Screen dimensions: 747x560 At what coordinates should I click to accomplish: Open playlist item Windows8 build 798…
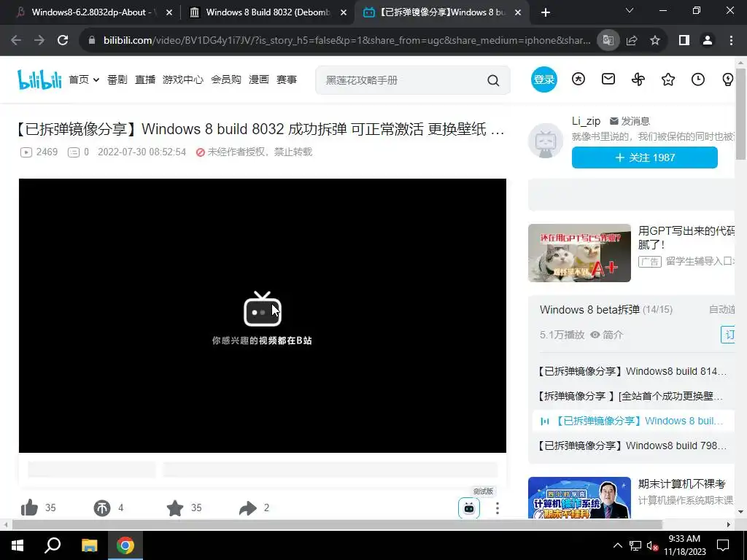[632, 446]
